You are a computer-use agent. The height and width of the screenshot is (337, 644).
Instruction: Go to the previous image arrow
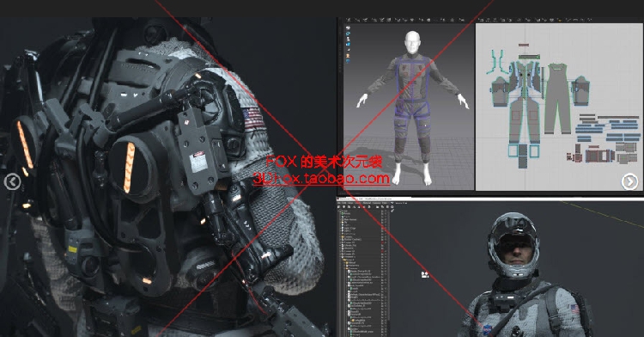coord(12,181)
